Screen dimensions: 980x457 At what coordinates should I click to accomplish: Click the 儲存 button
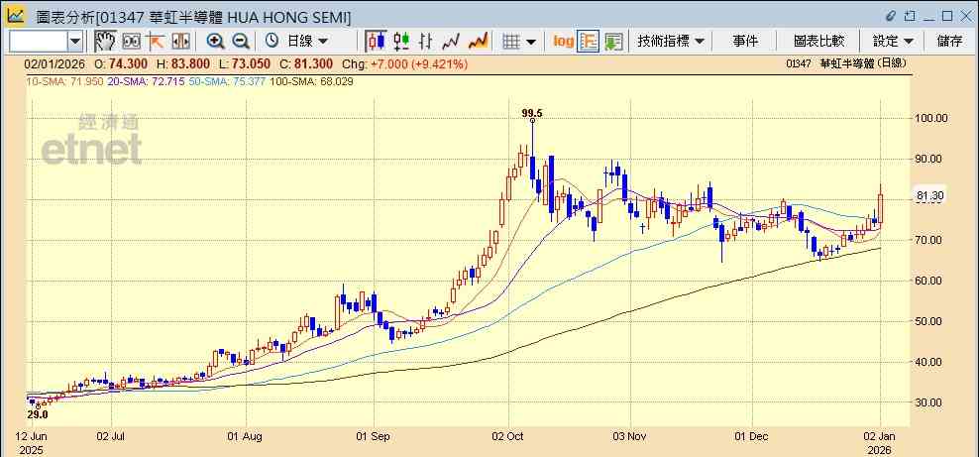tap(949, 42)
